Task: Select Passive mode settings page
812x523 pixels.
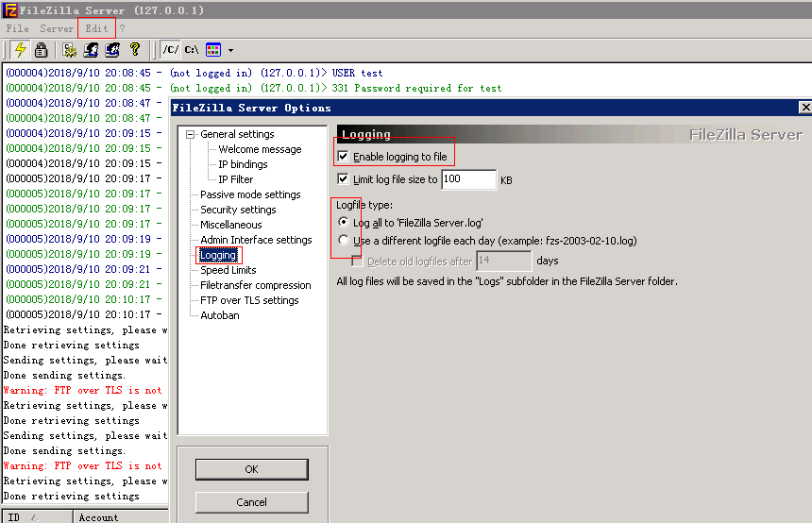Action: [250, 194]
